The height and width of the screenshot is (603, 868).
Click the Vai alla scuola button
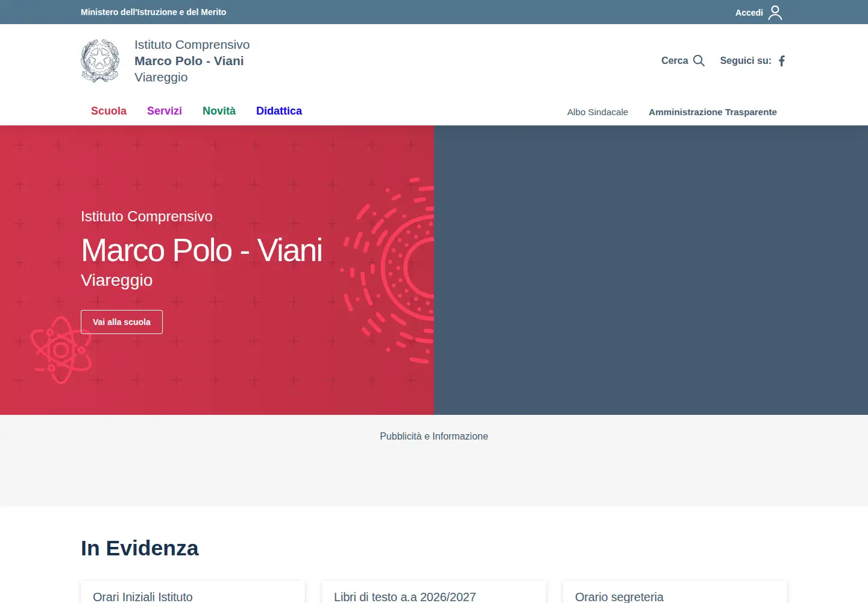[x=122, y=322]
